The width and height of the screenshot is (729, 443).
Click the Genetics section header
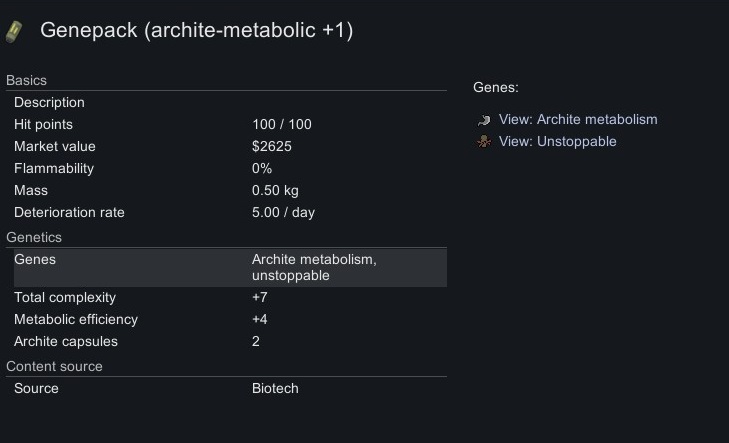click(34, 238)
